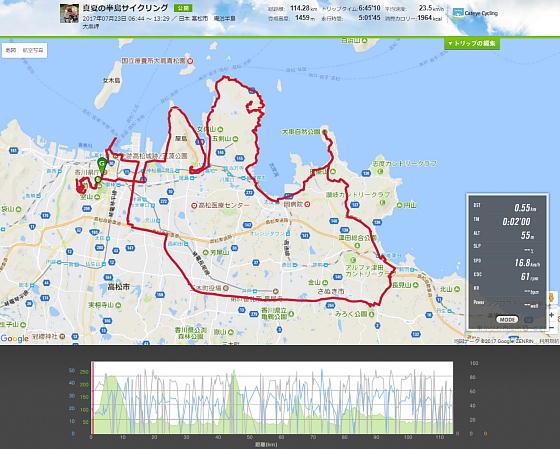Click the CDC value 61 rpm
Image resolution: width=560 pixels, height=449 pixels.
click(529, 277)
